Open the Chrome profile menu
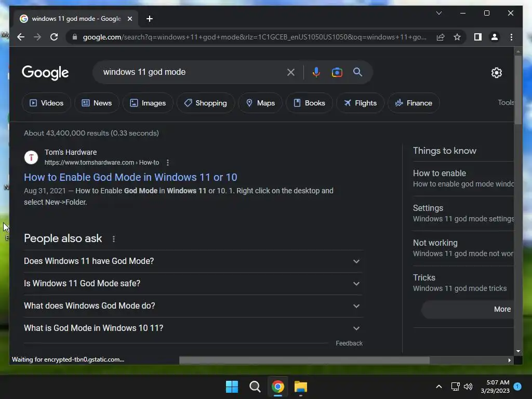This screenshot has width=532, height=399. click(495, 37)
